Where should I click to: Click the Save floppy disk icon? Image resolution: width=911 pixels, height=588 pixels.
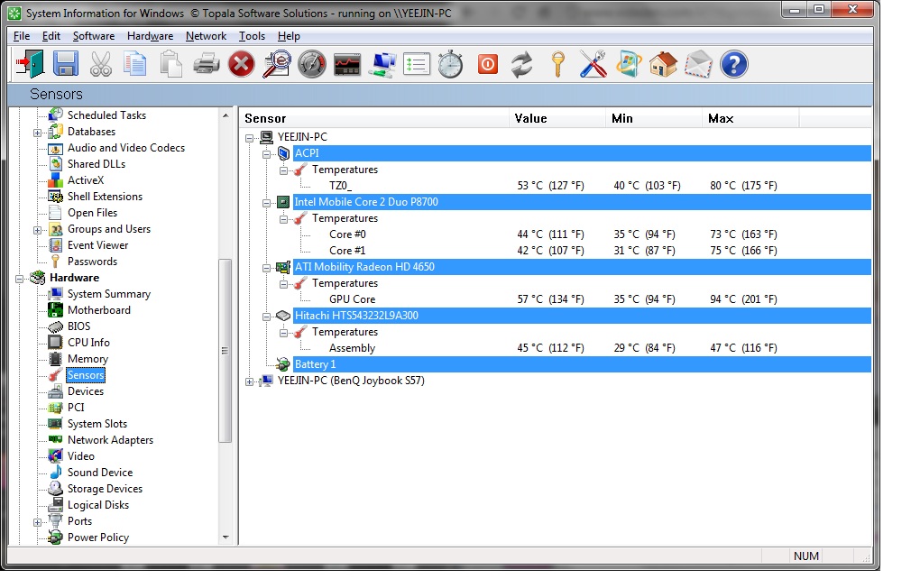[x=66, y=64]
